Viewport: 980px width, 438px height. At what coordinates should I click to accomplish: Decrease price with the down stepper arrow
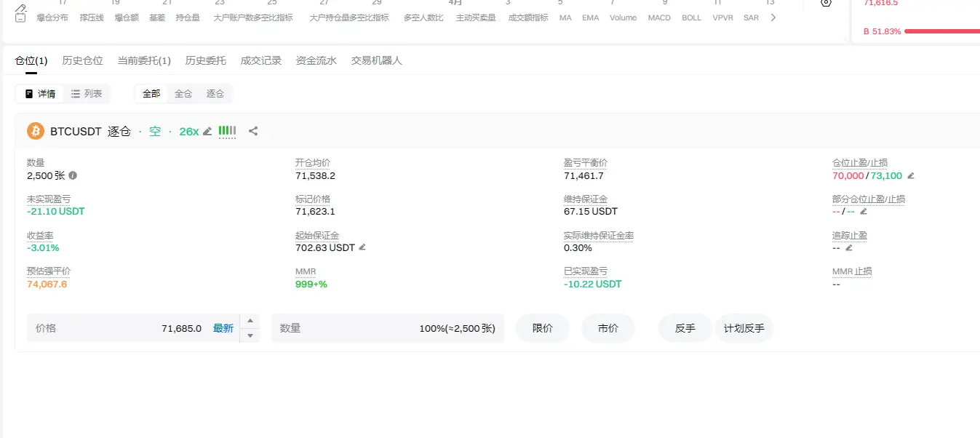tap(250, 335)
